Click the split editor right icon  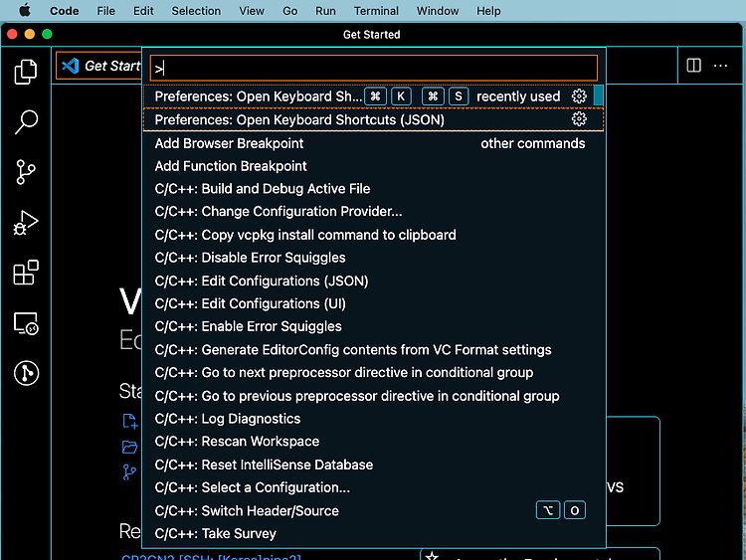click(x=693, y=66)
